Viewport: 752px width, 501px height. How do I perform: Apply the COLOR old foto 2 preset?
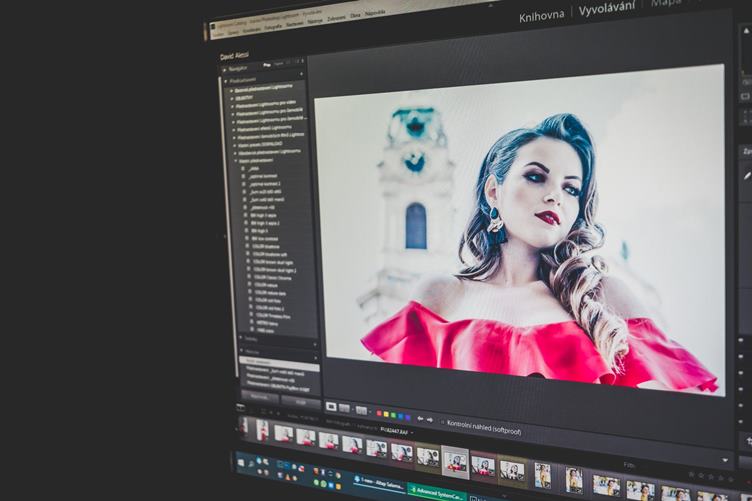[270, 308]
